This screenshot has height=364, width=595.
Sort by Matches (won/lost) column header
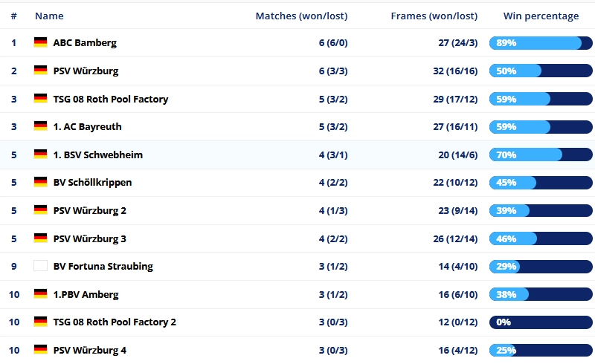pyautogui.click(x=301, y=16)
